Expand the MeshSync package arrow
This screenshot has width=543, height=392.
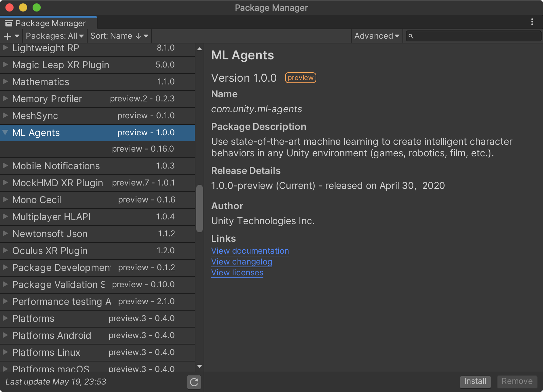click(x=5, y=115)
